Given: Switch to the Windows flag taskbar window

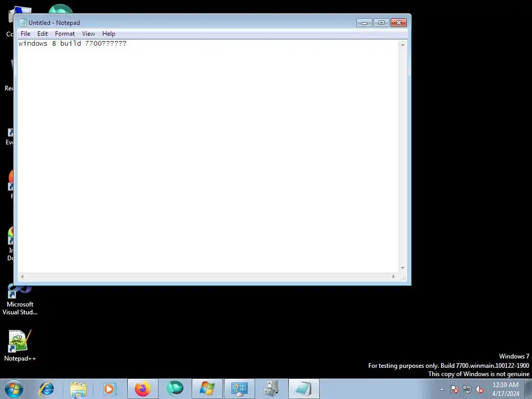Looking at the screenshot, I should (207, 389).
